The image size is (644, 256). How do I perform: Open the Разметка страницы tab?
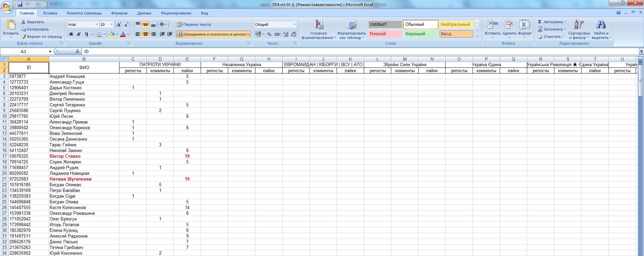(84, 13)
